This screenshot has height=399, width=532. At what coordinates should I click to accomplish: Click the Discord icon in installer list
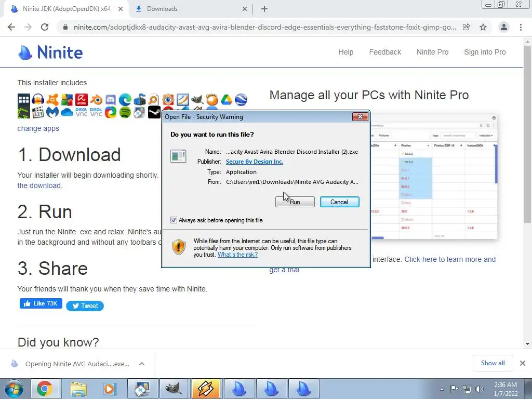click(111, 100)
